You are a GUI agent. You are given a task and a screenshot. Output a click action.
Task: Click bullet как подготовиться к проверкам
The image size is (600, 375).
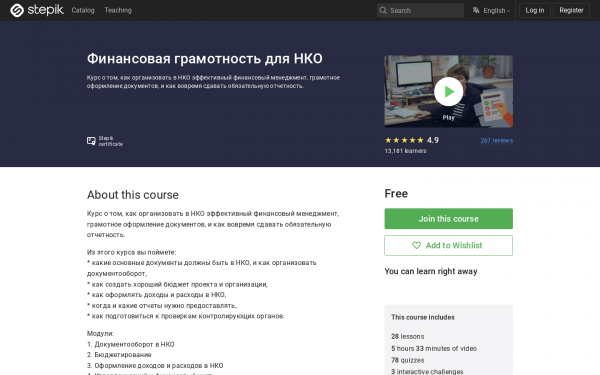186,316
